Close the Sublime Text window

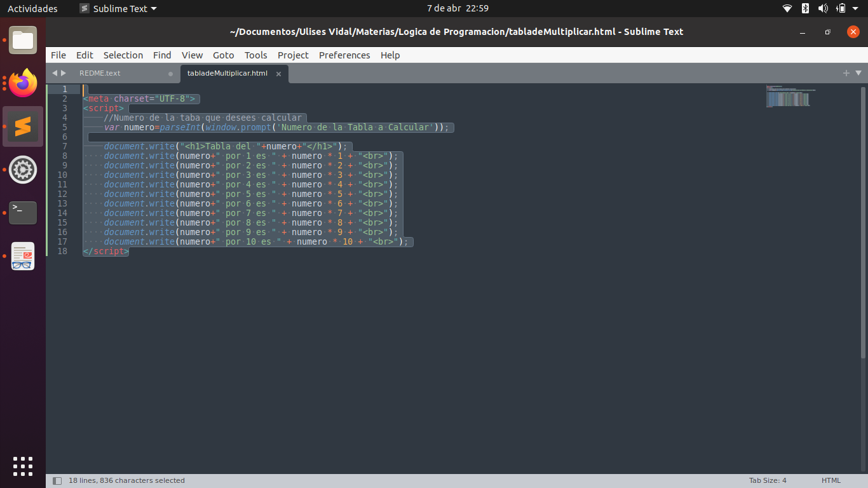pyautogui.click(x=853, y=32)
